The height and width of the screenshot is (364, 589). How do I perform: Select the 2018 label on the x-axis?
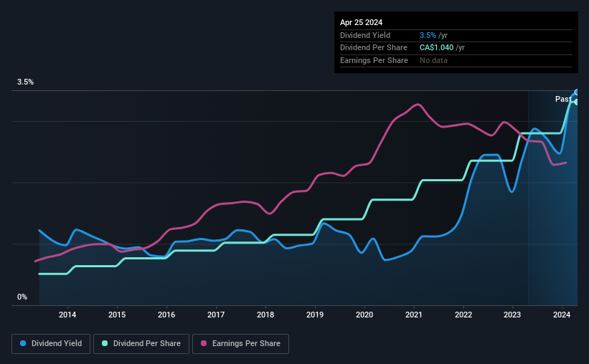(265, 315)
